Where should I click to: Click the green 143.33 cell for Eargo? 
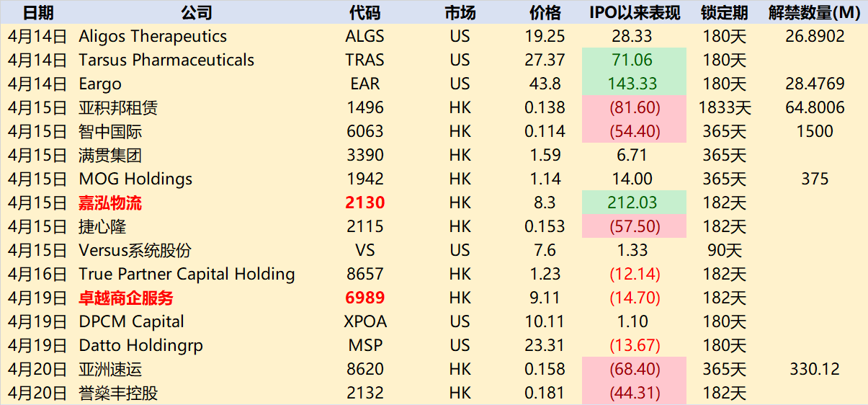(x=632, y=84)
